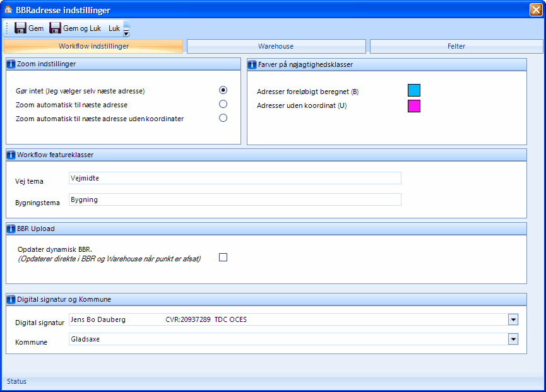
Task: Click the italic note about BBR og Warehouse
Action: click(x=109, y=259)
